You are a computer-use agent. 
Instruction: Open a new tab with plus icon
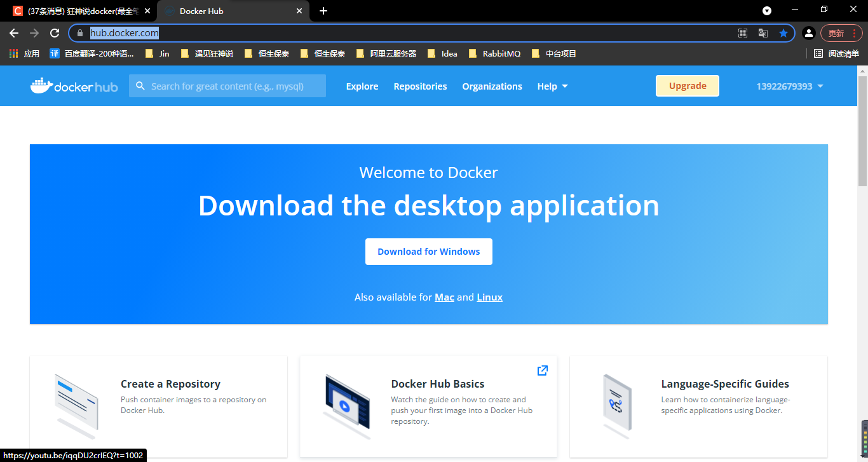pyautogui.click(x=323, y=11)
